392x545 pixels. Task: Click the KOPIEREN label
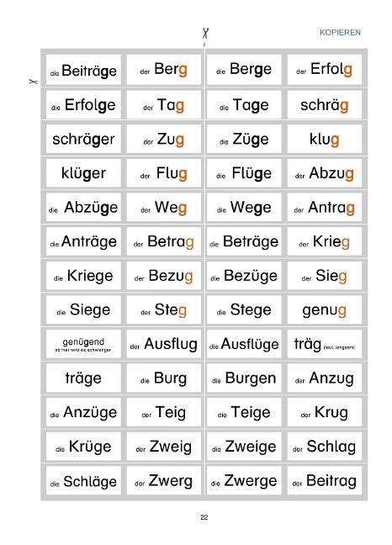(340, 32)
